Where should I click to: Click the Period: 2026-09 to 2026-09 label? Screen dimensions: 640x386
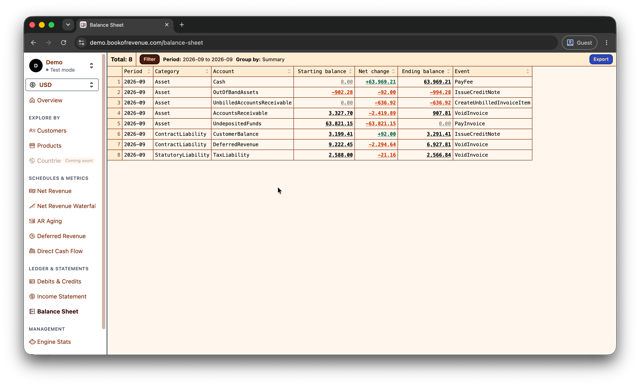click(198, 60)
